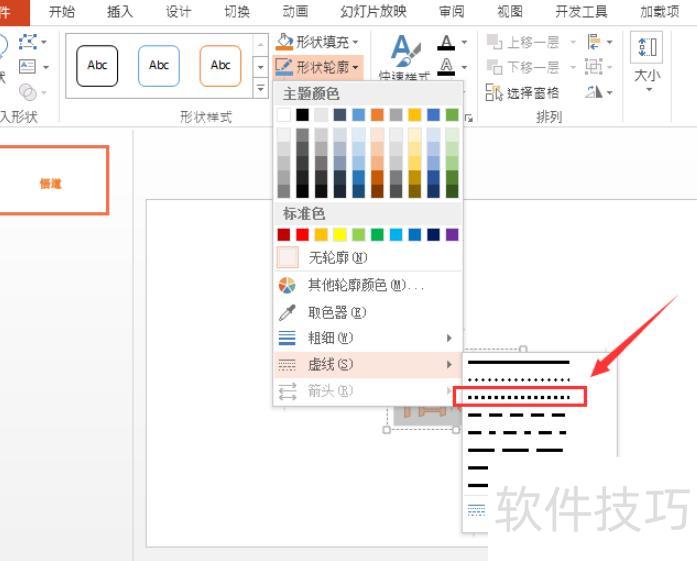Viewport: 697px width, 561px height.
Task: Click 上移一层 bring forward
Action: (x=524, y=42)
